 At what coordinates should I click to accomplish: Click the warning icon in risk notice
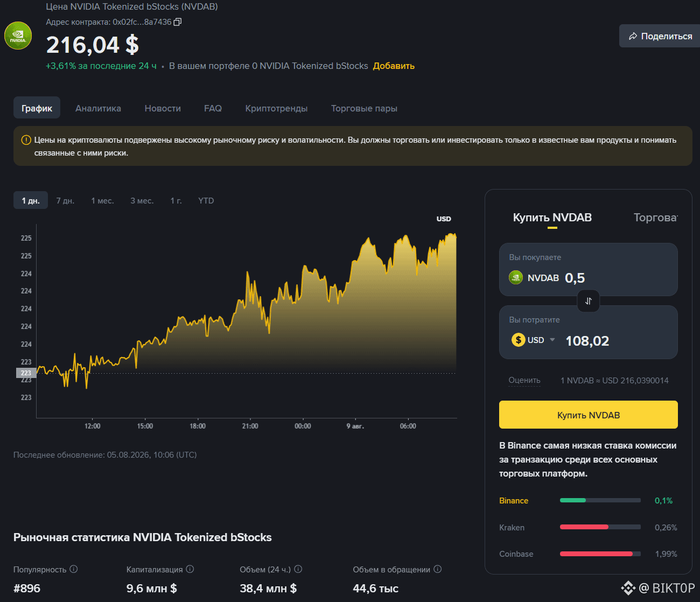(26, 140)
